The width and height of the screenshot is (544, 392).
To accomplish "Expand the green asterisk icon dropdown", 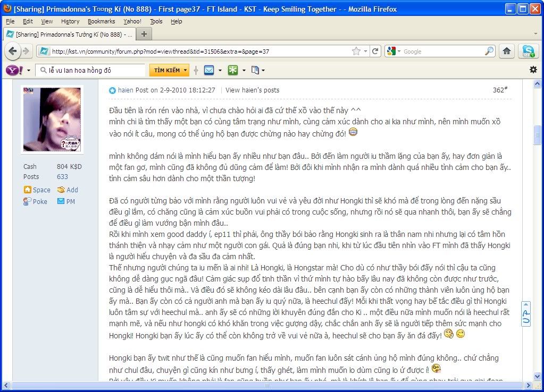I will (x=244, y=70).
